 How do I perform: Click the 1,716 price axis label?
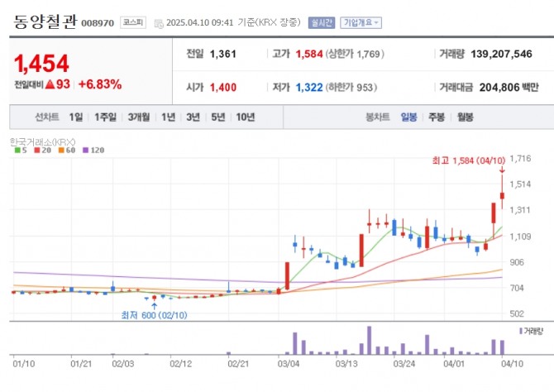(x=520, y=158)
